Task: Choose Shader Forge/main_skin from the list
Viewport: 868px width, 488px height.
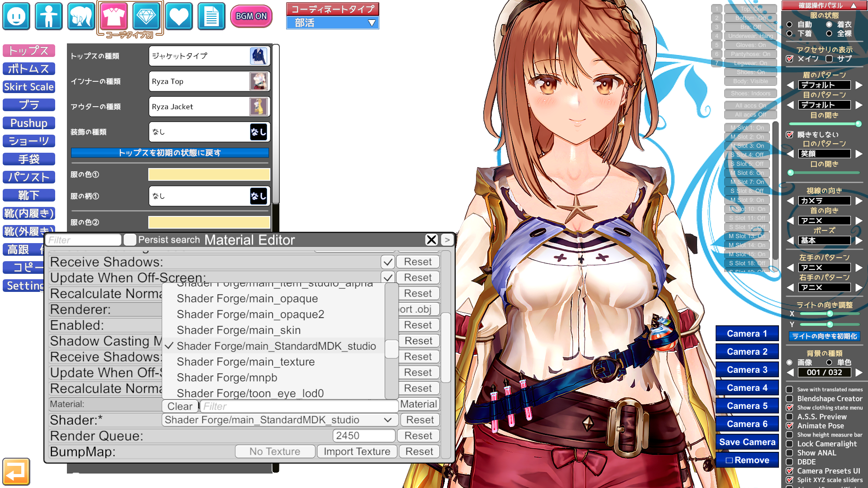Action: tap(239, 330)
